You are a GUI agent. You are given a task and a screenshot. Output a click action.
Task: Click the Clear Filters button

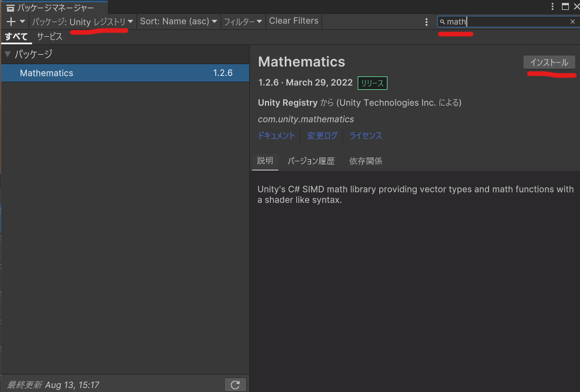click(294, 21)
